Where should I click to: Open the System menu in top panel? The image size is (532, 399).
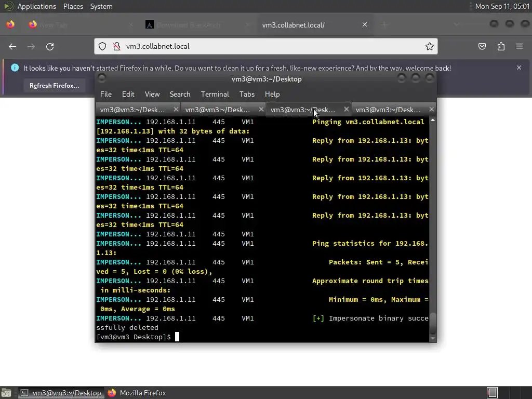coord(101,6)
